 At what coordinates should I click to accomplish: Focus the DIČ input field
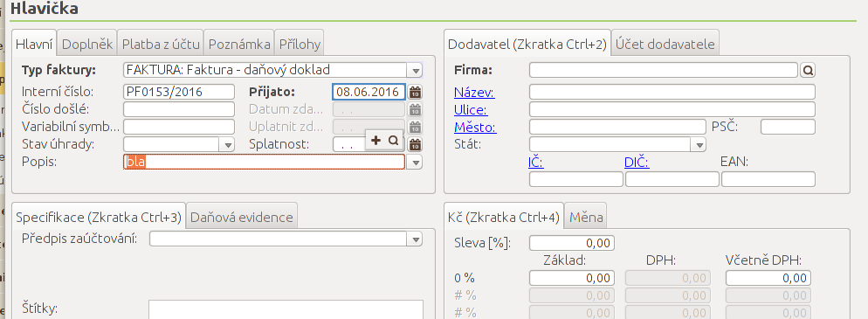point(672,179)
